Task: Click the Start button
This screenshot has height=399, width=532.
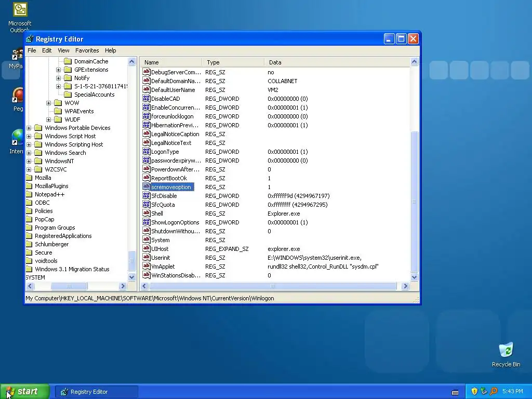Action: 25,392
